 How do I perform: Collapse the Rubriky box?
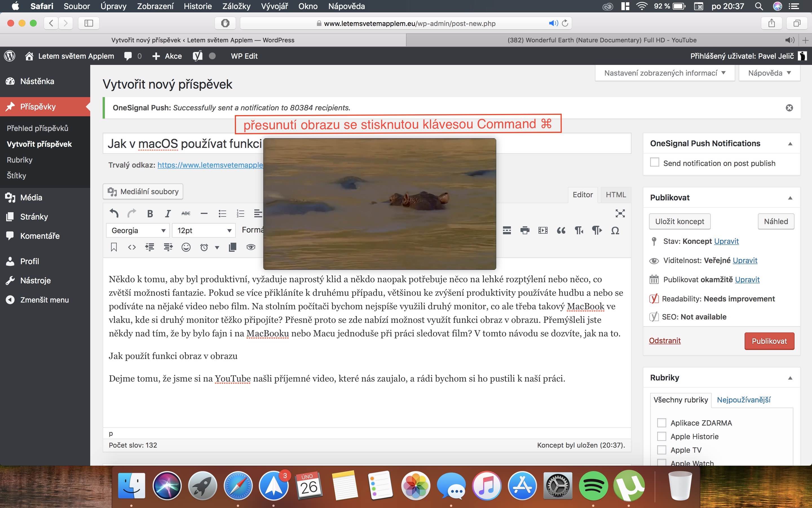point(790,378)
